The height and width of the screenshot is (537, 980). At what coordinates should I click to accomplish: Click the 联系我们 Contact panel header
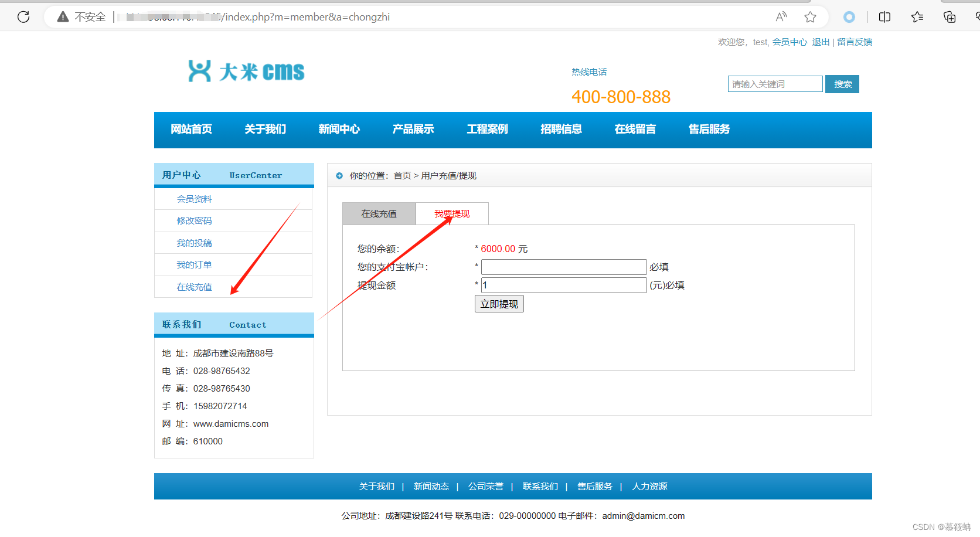pyautogui.click(x=234, y=325)
